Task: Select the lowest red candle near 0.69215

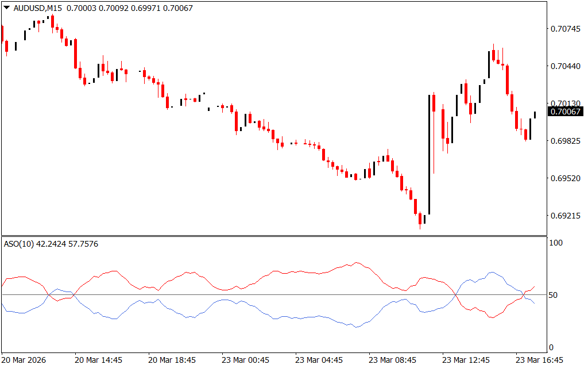Action: [x=420, y=218]
